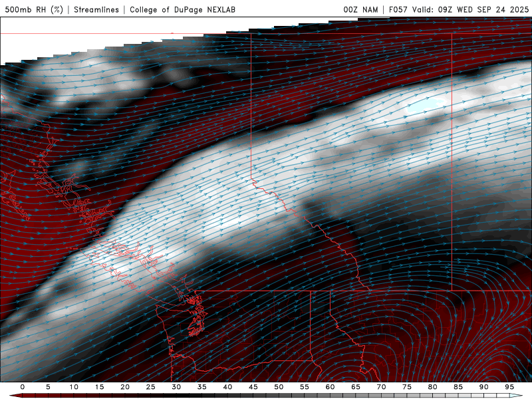Click colorbar label '45'
Image resolution: width=532 pixels, height=399 pixels.
point(253,387)
